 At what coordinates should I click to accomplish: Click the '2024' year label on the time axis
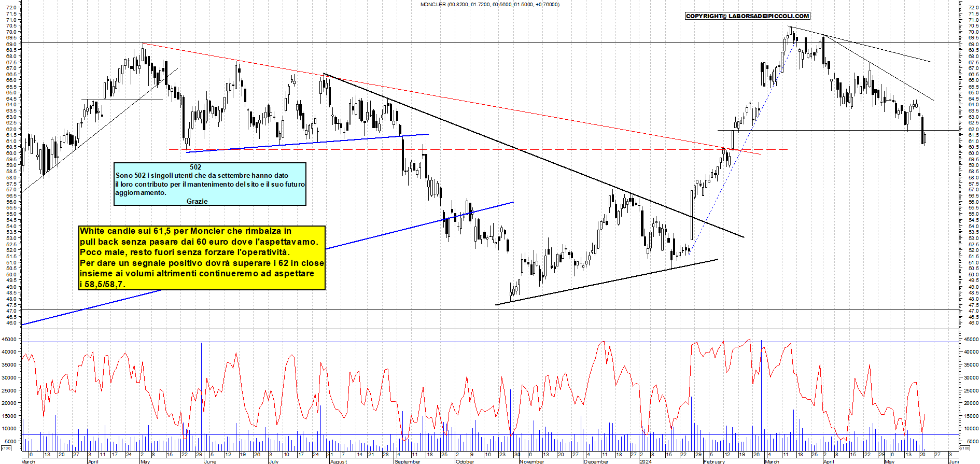[646, 461]
